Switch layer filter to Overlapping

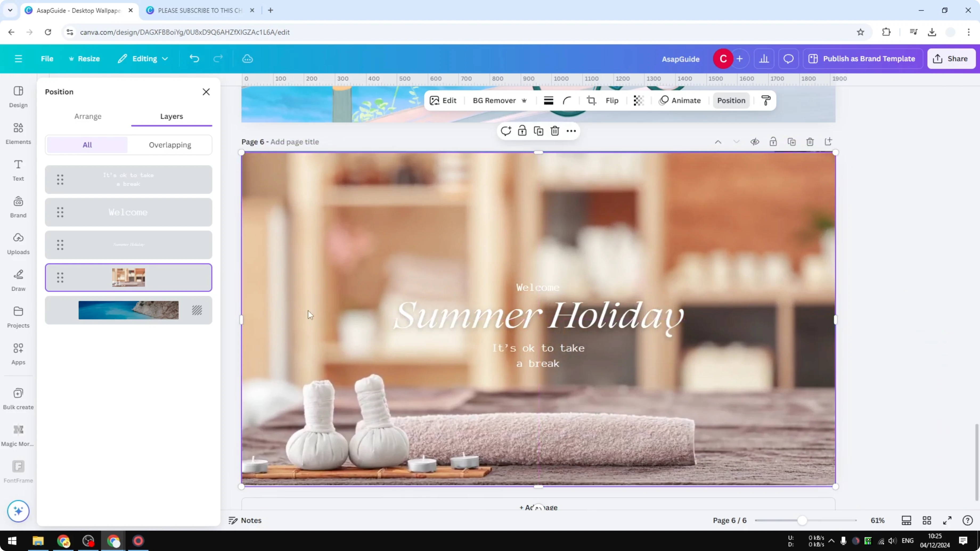[170, 145]
